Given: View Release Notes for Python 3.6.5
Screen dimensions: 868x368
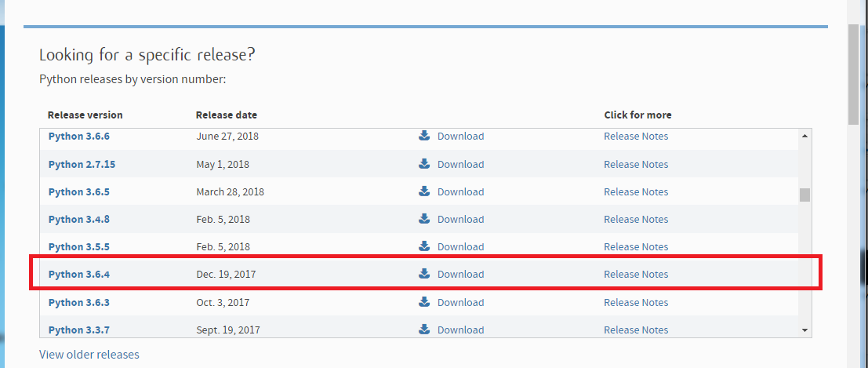Looking at the screenshot, I should [636, 191].
